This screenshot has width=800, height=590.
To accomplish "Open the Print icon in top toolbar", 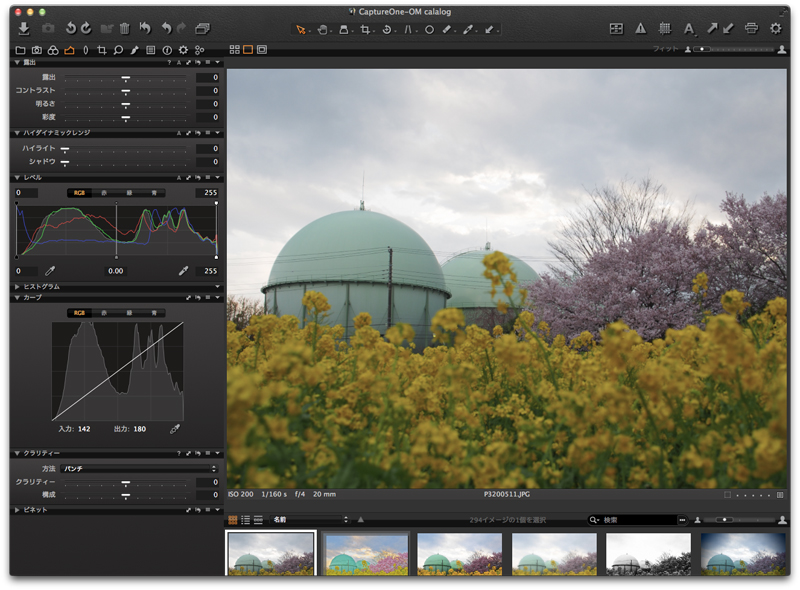I will [751, 29].
